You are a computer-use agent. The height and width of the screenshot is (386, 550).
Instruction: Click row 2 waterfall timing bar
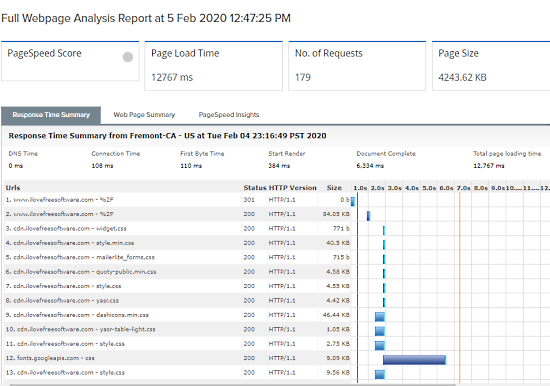tap(368, 216)
